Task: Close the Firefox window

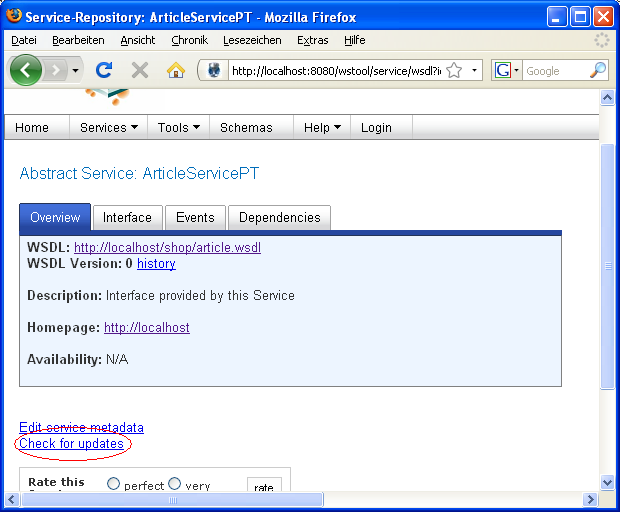Action: pyautogui.click(x=603, y=17)
